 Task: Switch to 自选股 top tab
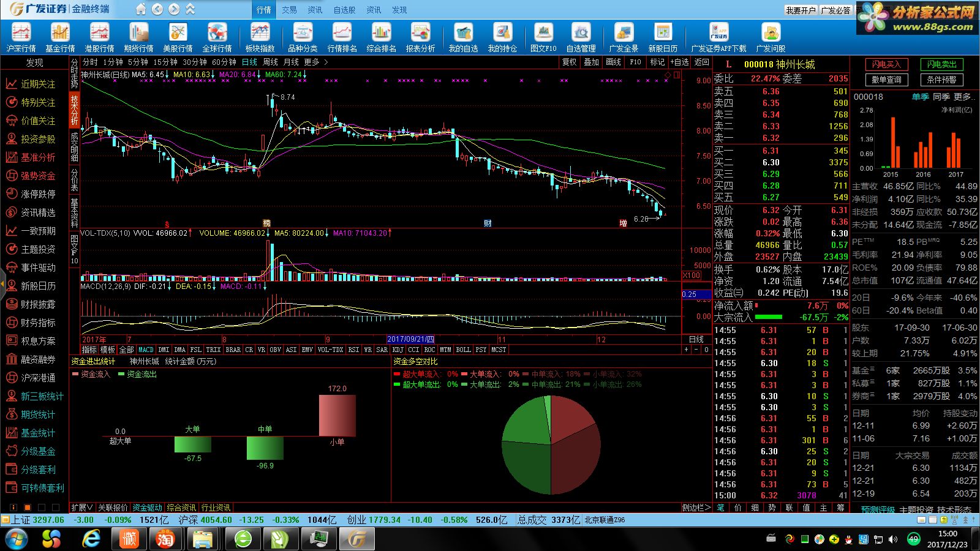tap(344, 10)
